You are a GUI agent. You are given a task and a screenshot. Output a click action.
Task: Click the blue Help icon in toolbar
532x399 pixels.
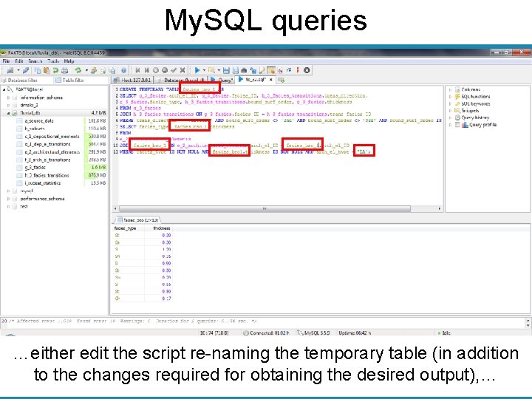click(124, 70)
